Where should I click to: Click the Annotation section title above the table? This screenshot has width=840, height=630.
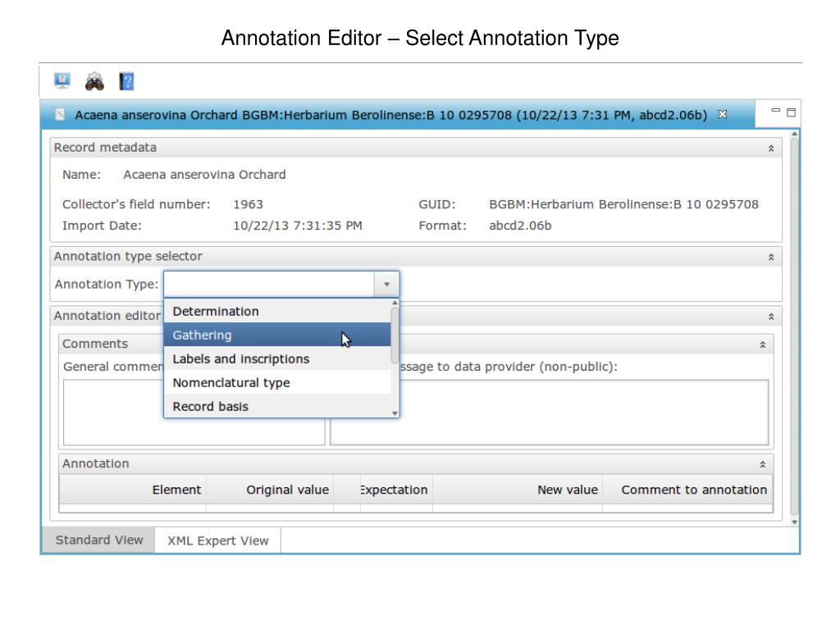click(x=95, y=463)
